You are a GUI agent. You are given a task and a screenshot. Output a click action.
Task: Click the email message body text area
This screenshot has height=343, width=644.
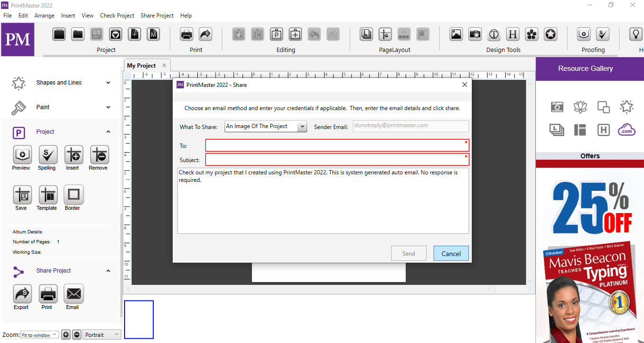tap(323, 201)
